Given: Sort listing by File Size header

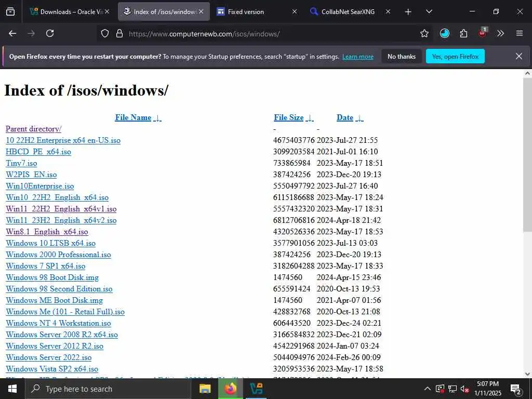Looking at the screenshot, I should coord(289,117).
